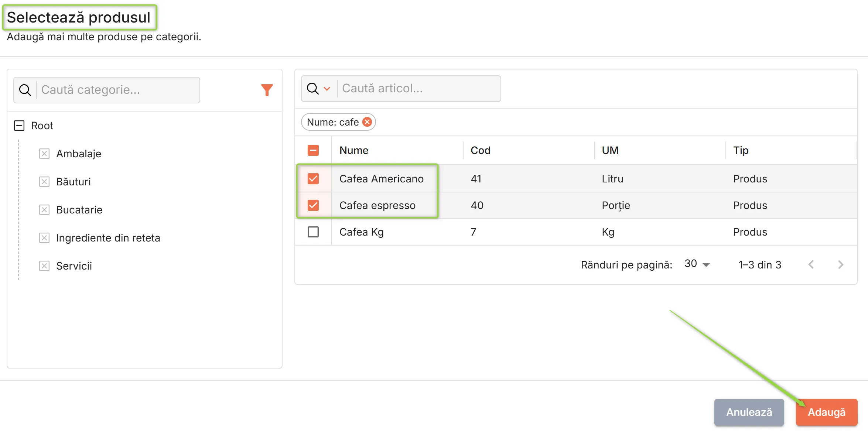Screen dimensions: 868x435
Task: Click the magnifier icon in category search
Action: click(x=25, y=90)
